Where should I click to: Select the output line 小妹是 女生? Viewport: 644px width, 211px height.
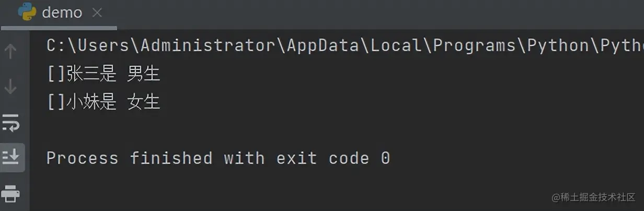(103, 102)
